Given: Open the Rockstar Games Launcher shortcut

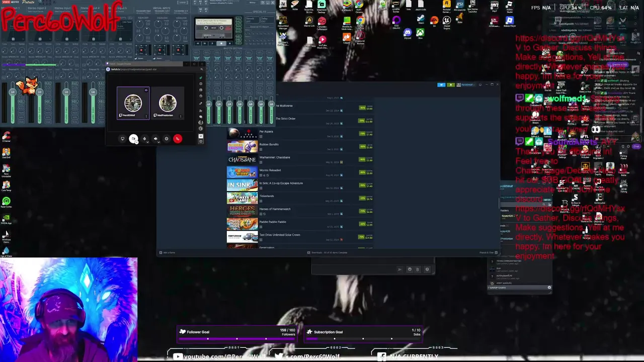Looking at the screenshot, I should click(447, 6).
